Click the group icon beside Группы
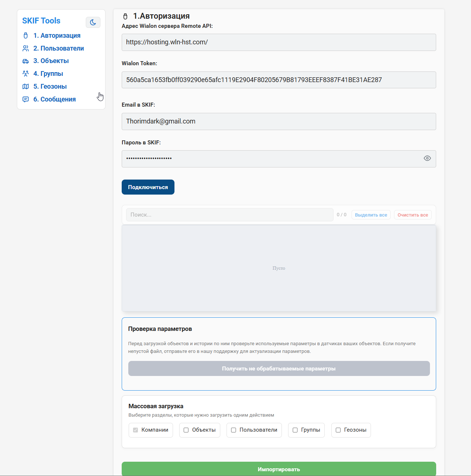Viewport: 471px width, 476px height. 26,74
